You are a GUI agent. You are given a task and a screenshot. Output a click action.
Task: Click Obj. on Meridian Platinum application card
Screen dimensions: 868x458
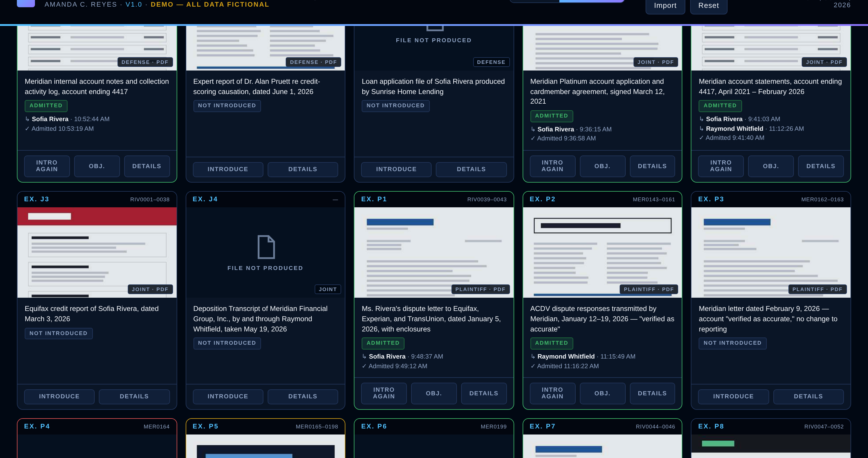(602, 166)
